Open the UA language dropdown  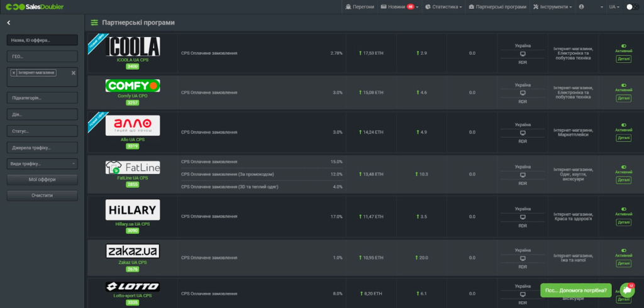click(x=614, y=7)
